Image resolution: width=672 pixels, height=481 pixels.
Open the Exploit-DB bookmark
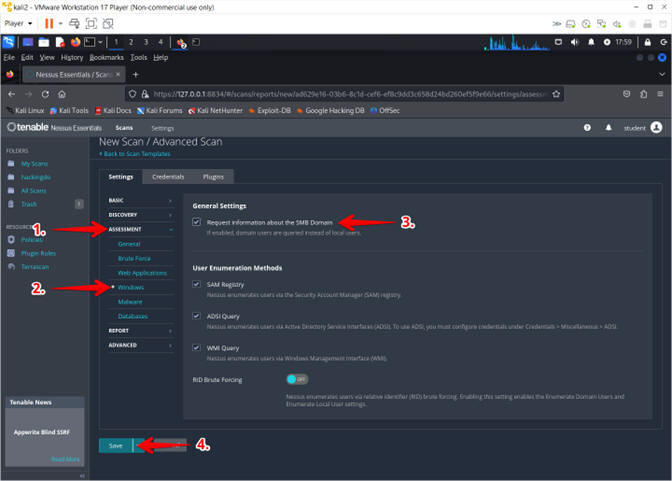tap(270, 111)
